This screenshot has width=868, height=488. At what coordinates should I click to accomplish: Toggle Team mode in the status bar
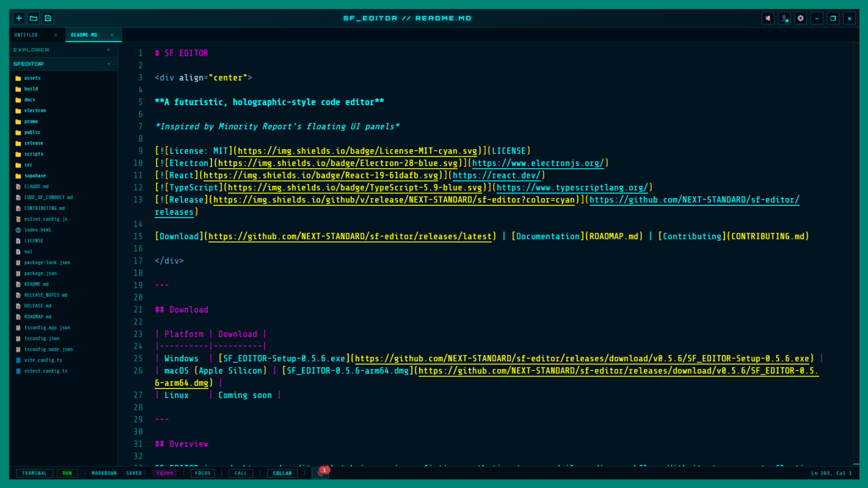point(165,473)
